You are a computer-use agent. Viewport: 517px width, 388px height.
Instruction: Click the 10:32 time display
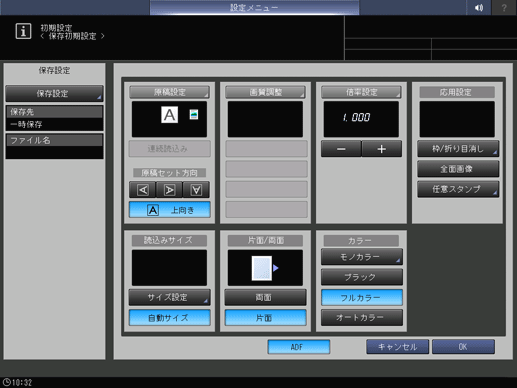click(x=22, y=383)
